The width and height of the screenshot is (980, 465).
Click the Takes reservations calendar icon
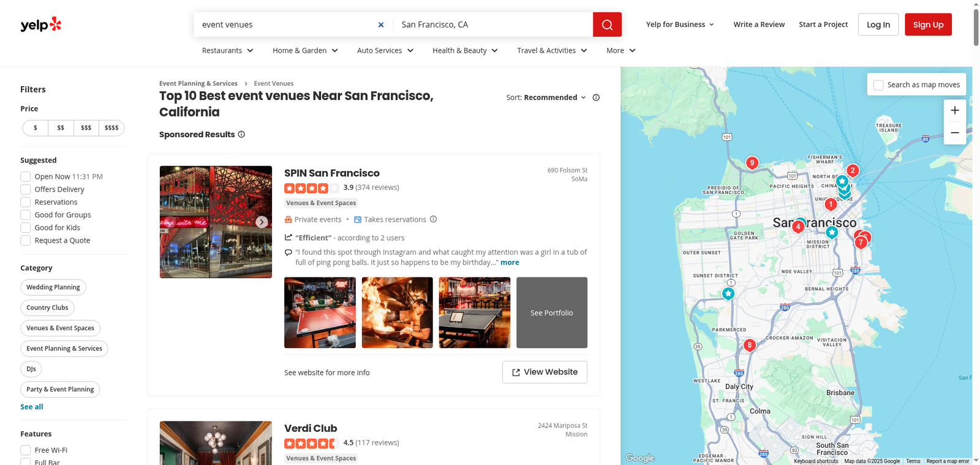point(358,219)
